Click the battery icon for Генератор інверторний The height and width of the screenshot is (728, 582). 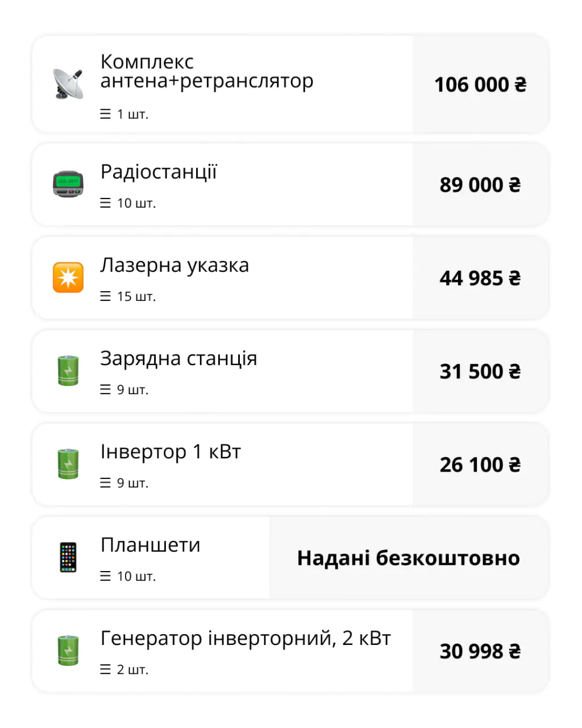[x=68, y=651]
